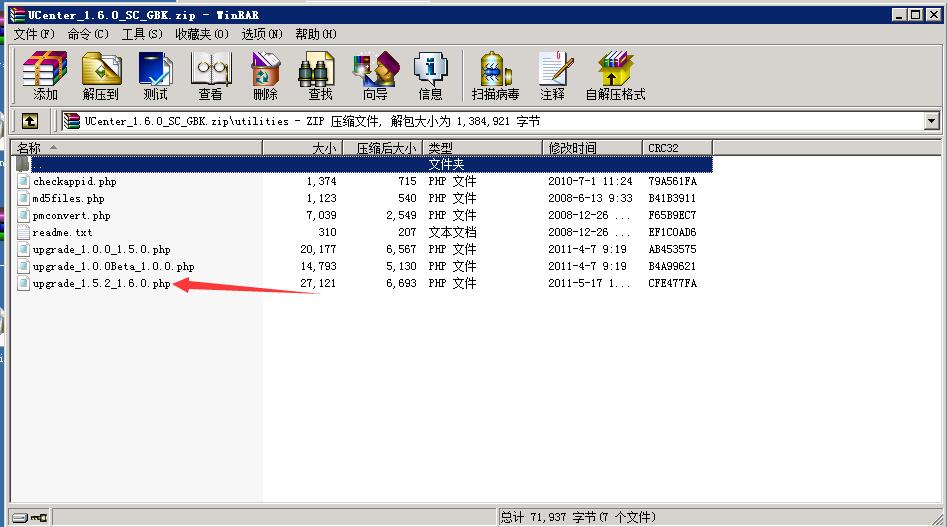The width and height of the screenshot is (947, 527).
Task: Sort by Size (大小) column header
Action: click(303, 148)
